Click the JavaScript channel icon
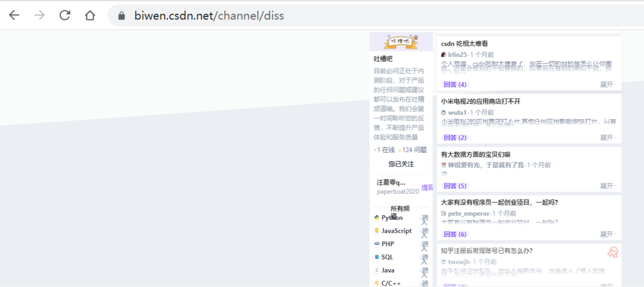Viewport: 644px width, 287px height. (377, 231)
